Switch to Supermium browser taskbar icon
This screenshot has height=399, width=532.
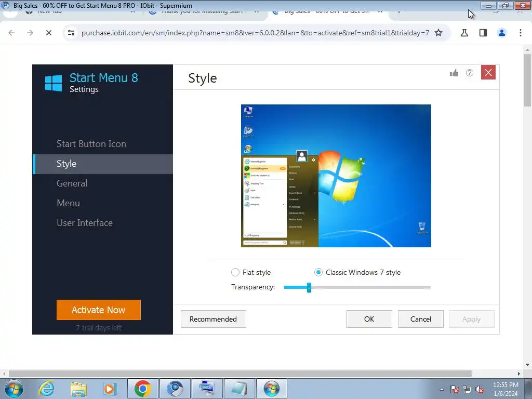[x=175, y=389]
